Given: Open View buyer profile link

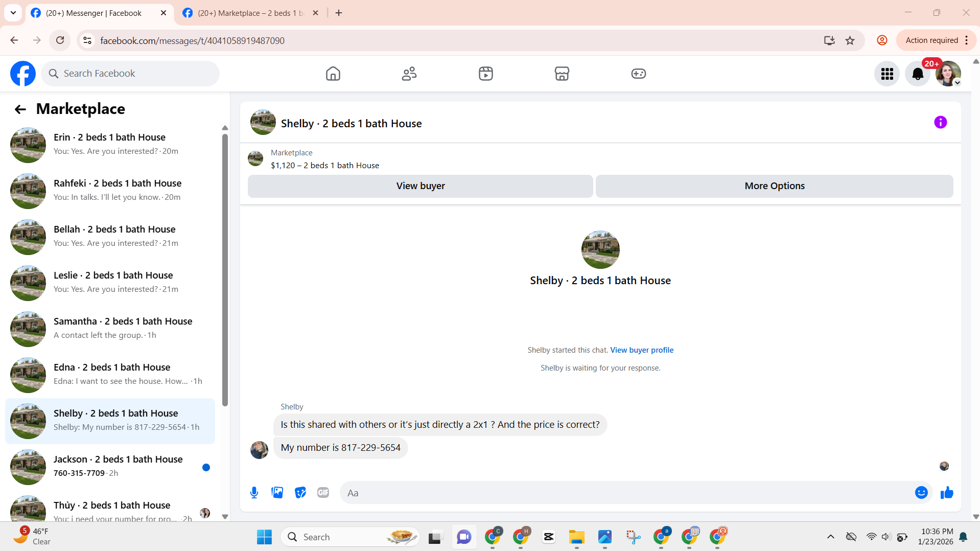Looking at the screenshot, I should tap(642, 350).
